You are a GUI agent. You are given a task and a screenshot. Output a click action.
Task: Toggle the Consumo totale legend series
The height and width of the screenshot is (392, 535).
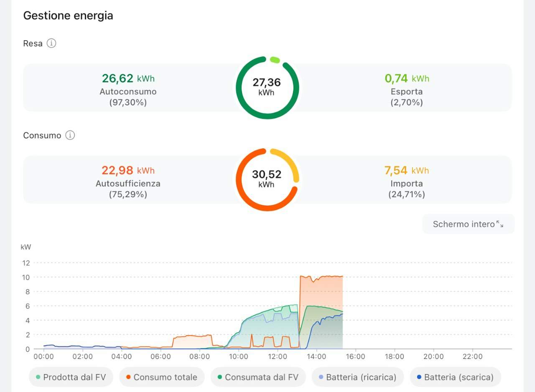click(x=162, y=377)
